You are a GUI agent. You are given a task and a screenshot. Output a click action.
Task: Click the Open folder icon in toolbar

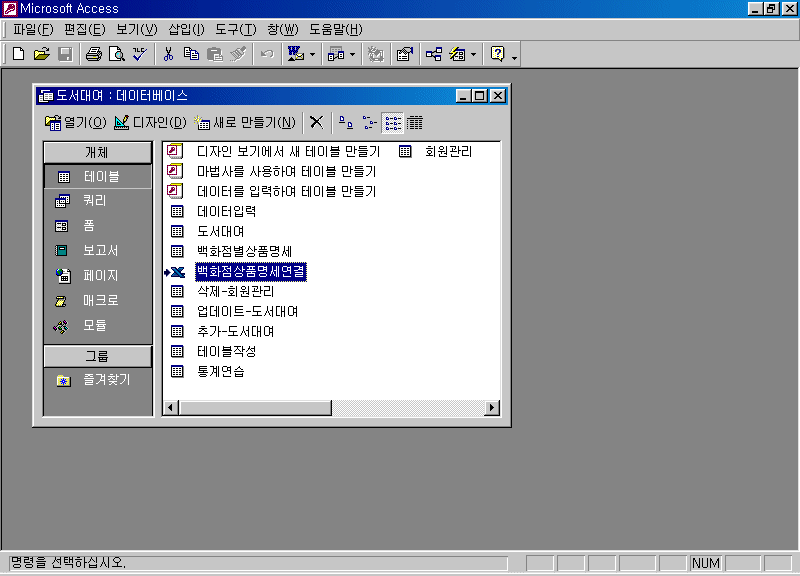[x=41, y=54]
